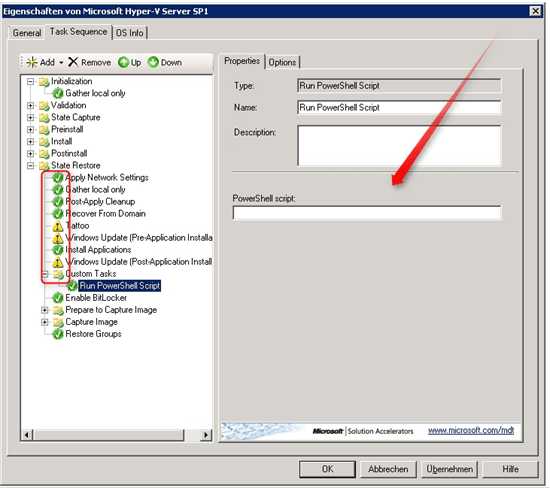Image resolution: width=550 pixels, height=488 pixels.
Task: Switch to the General tab
Action: tap(27, 33)
